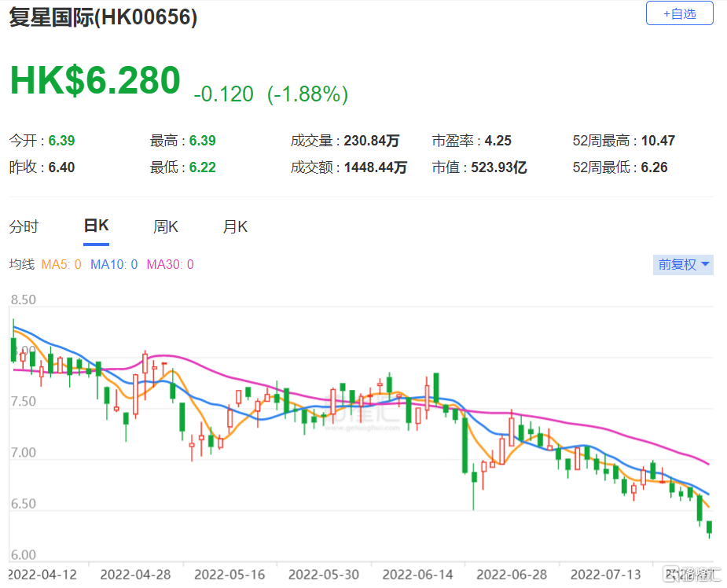
Task: Open the 周K weekly chart tab
Action: pyautogui.click(x=166, y=226)
